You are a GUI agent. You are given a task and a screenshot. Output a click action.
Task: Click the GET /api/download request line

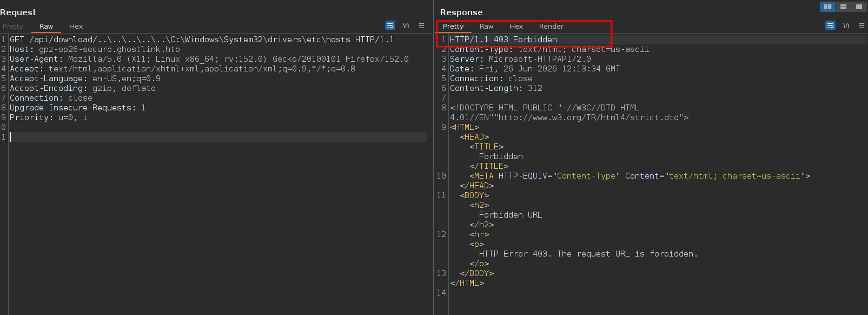click(202, 40)
